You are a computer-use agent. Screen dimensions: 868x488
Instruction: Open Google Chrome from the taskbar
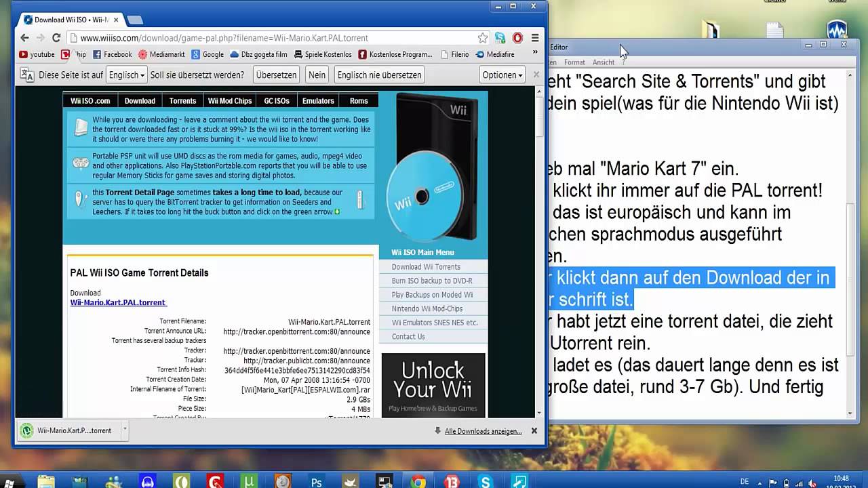[x=418, y=482]
